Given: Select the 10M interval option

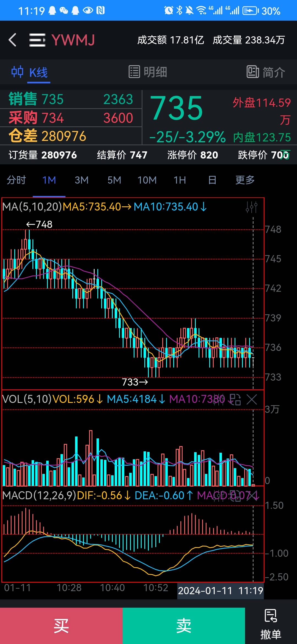Looking at the screenshot, I should click(x=147, y=180).
